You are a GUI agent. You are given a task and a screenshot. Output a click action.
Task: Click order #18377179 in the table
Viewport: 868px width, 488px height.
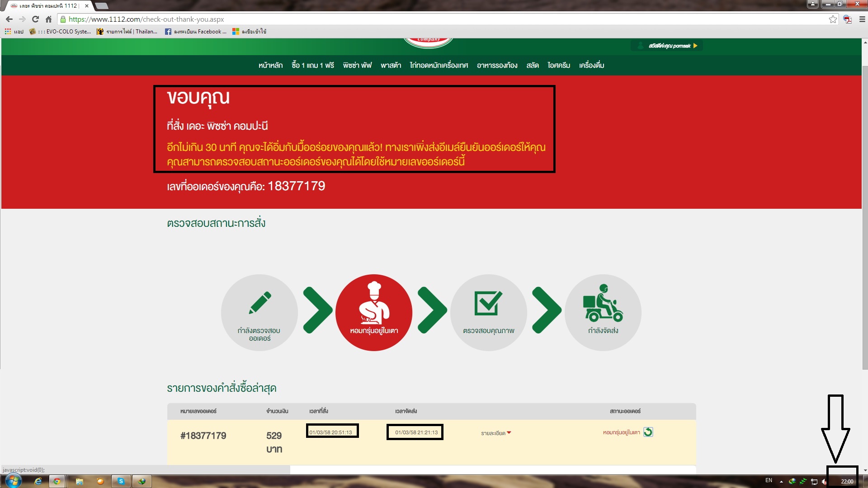203,436
